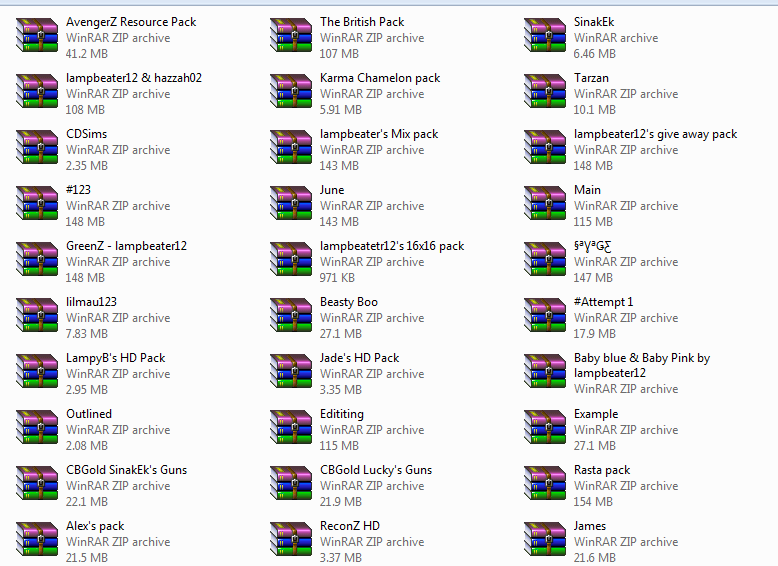Click the Outlined archive icon

point(37,428)
